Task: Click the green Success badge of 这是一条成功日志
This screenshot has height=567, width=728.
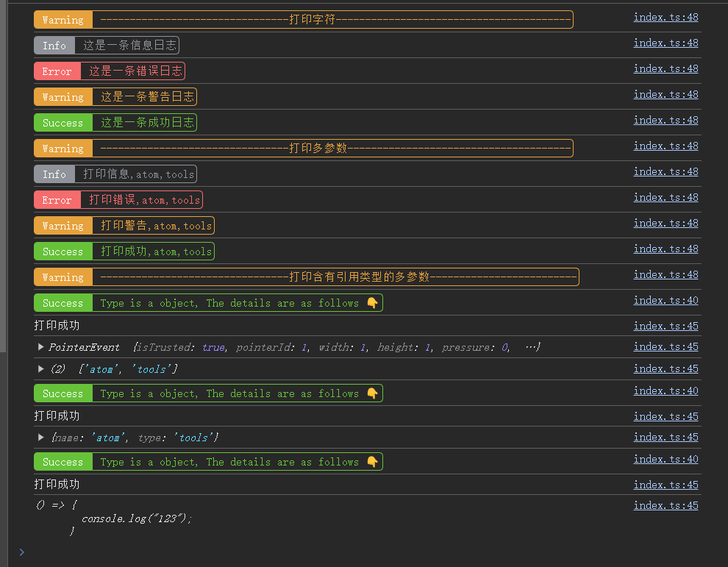Action: [63, 123]
